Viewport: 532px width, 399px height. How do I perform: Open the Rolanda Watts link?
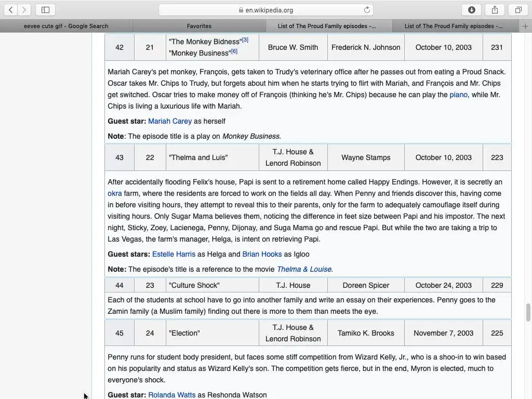[x=171, y=395]
